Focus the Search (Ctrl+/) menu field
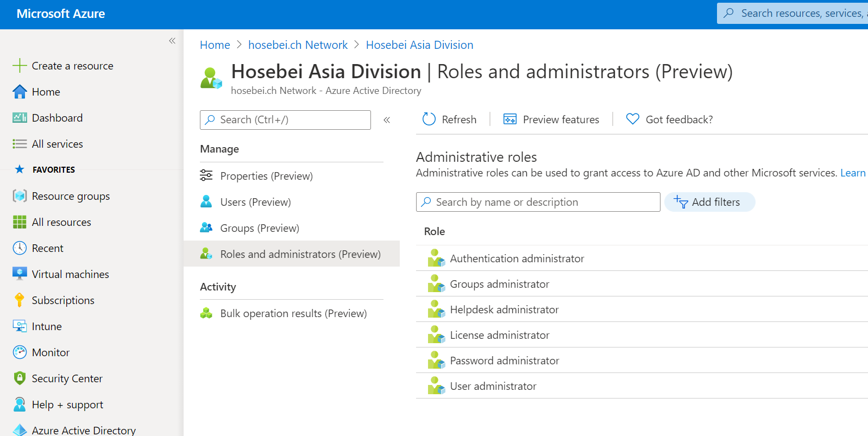Viewport: 868px width, 436px height. pos(285,120)
